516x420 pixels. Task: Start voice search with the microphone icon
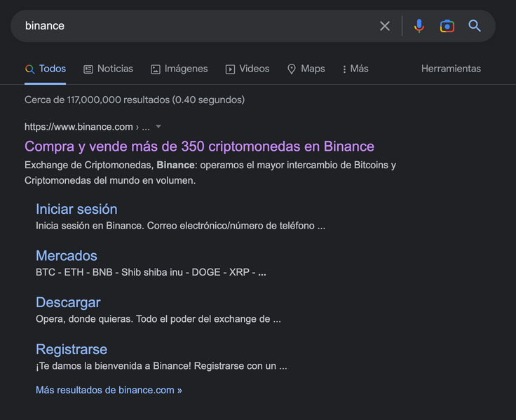click(419, 26)
